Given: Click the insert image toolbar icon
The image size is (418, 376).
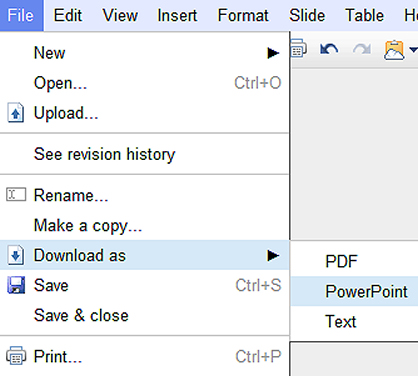Looking at the screenshot, I should pyautogui.click(x=394, y=50).
